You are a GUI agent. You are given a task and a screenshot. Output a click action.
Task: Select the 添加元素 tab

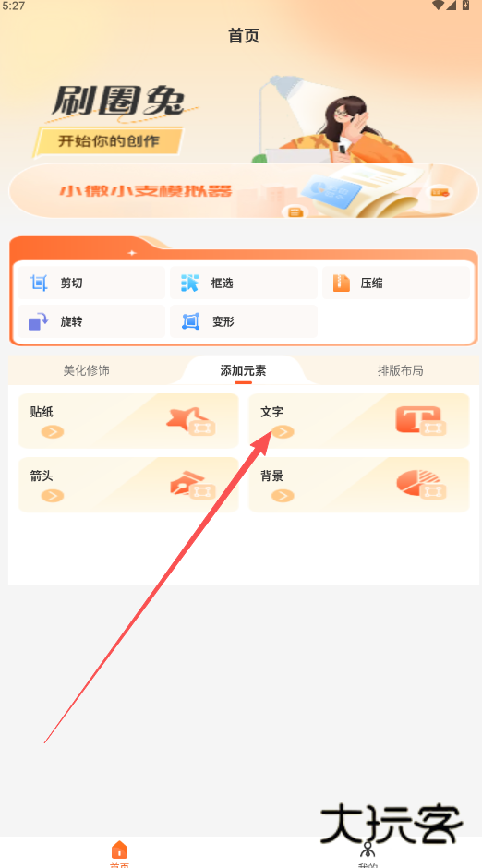(244, 370)
